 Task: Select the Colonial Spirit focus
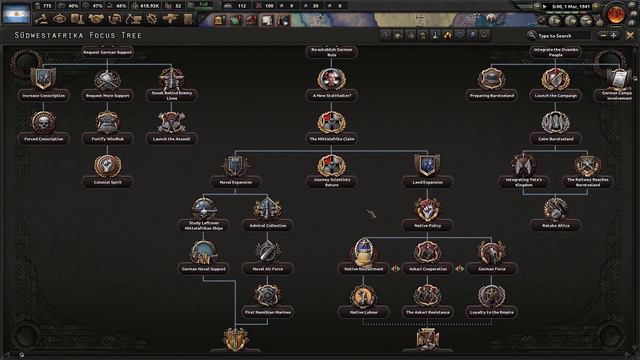[x=107, y=171]
